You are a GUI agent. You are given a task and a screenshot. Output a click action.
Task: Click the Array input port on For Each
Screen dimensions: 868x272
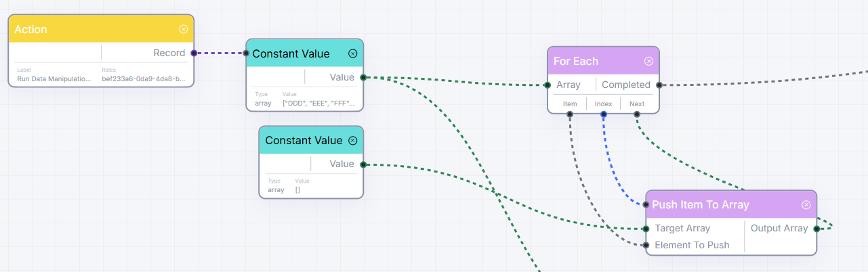pos(547,85)
